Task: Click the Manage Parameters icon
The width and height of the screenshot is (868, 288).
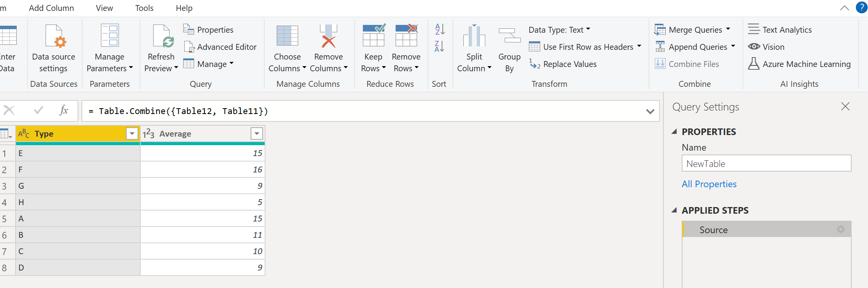Action: (x=110, y=35)
